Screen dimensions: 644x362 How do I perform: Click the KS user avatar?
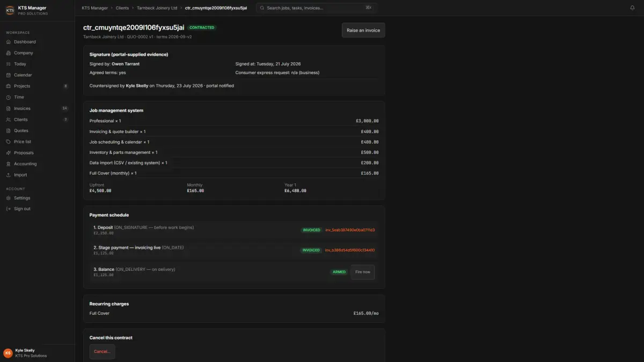pyautogui.click(x=8, y=353)
